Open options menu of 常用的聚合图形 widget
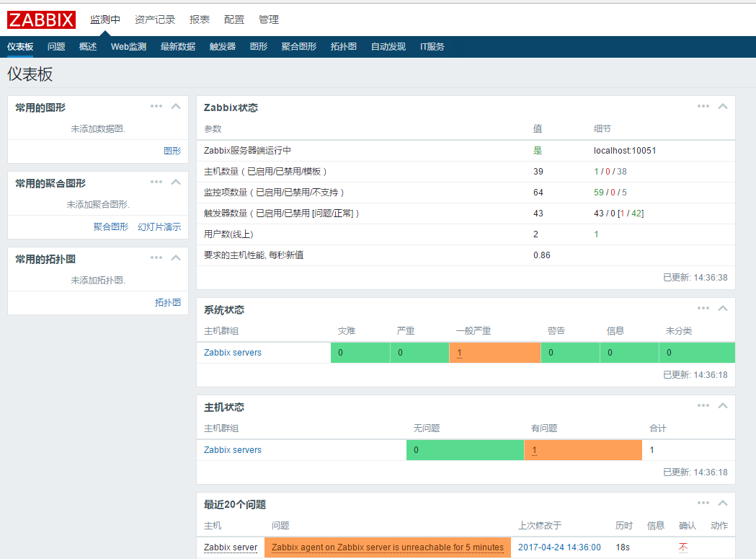The width and height of the screenshot is (756, 559). click(x=156, y=182)
